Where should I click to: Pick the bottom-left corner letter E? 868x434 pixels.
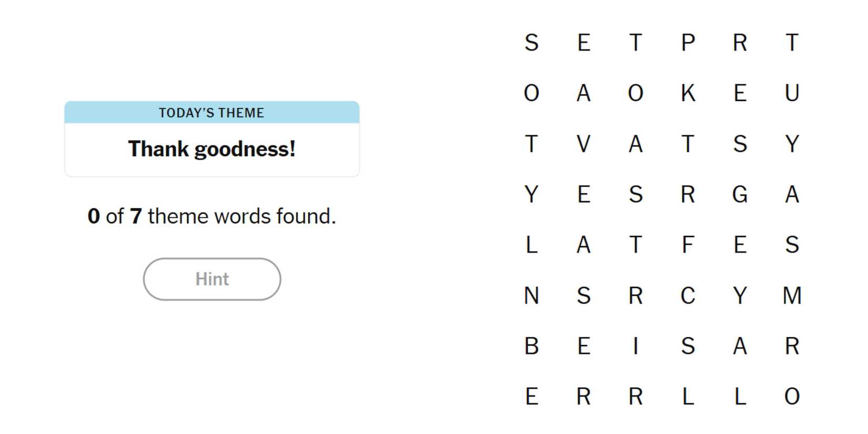531,396
